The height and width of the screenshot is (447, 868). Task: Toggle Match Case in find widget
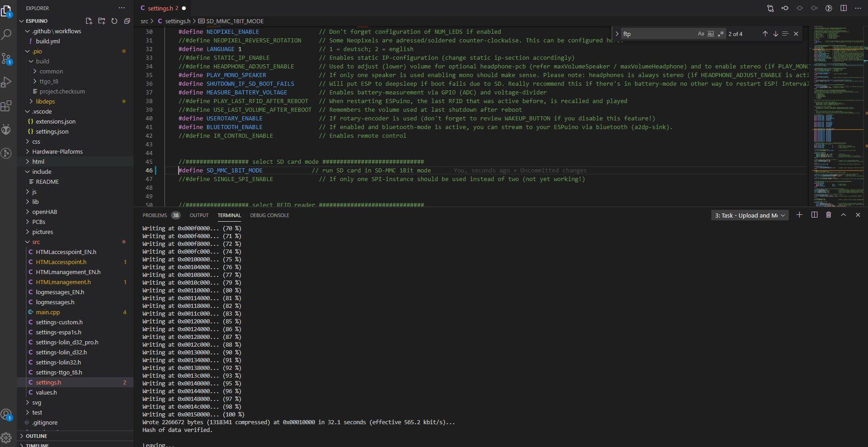pos(701,34)
